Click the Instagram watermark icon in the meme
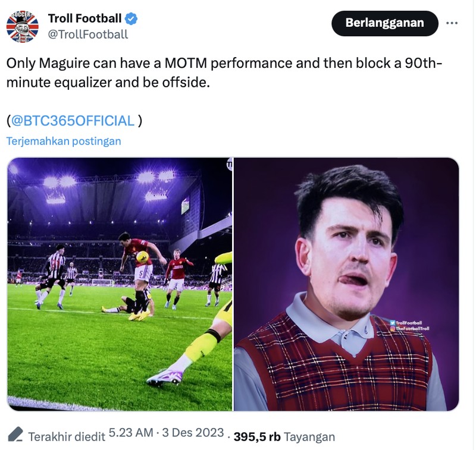Screen dimensions: 476x450 (x=393, y=329)
